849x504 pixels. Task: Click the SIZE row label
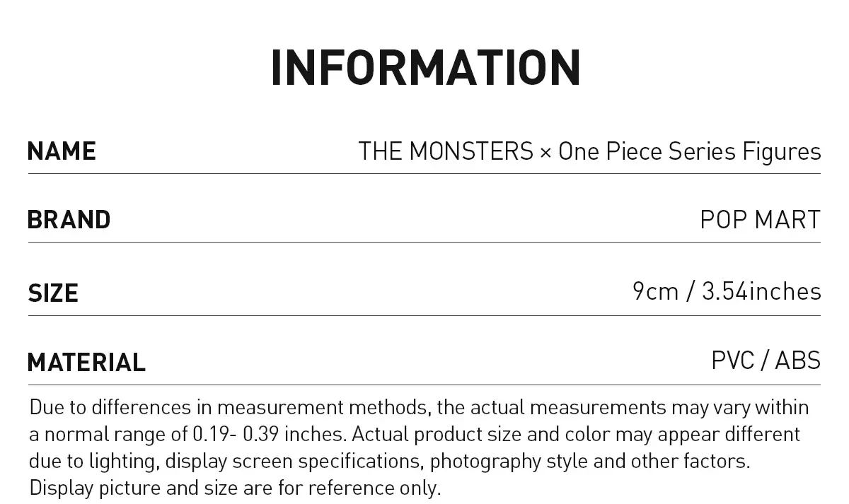tap(53, 293)
